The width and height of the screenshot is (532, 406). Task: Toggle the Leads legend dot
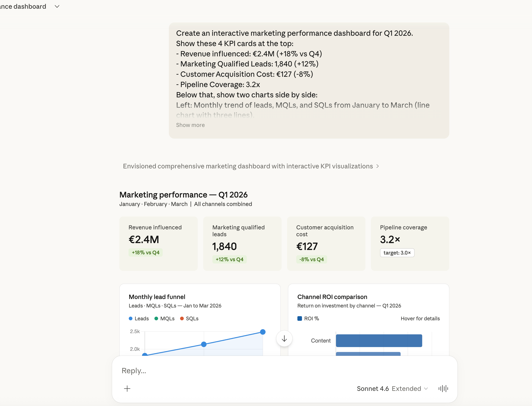tap(130, 318)
